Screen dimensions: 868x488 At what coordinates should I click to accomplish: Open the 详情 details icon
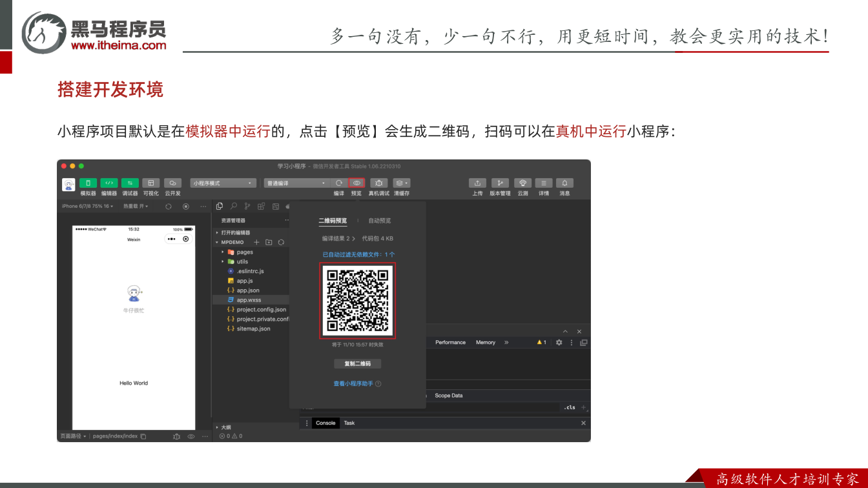(544, 183)
